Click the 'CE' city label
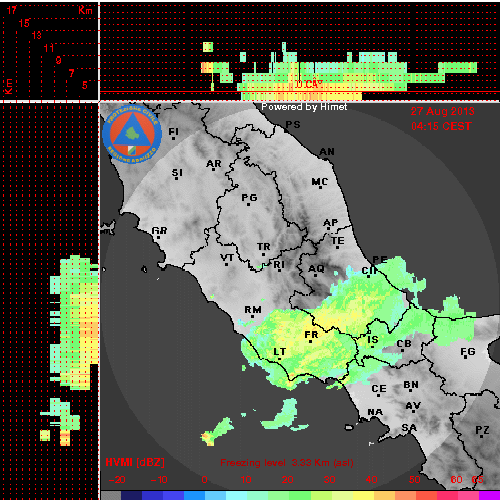The image size is (500, 500). (379, 389)
